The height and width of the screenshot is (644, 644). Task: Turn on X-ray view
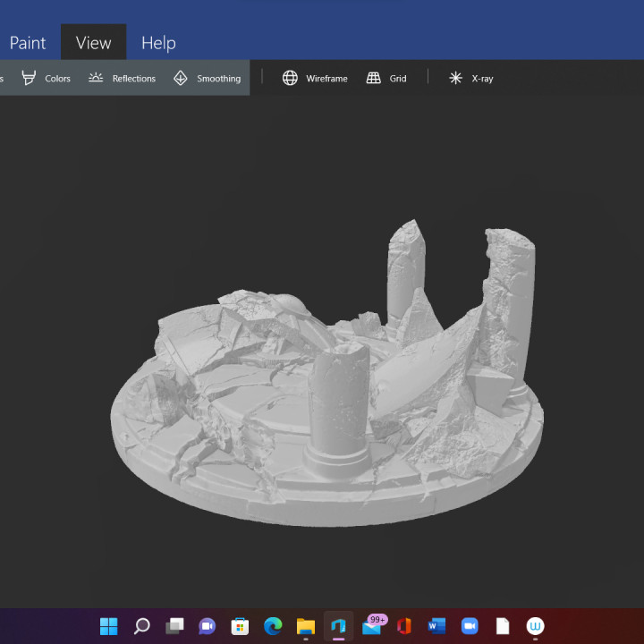click(470, 78)
